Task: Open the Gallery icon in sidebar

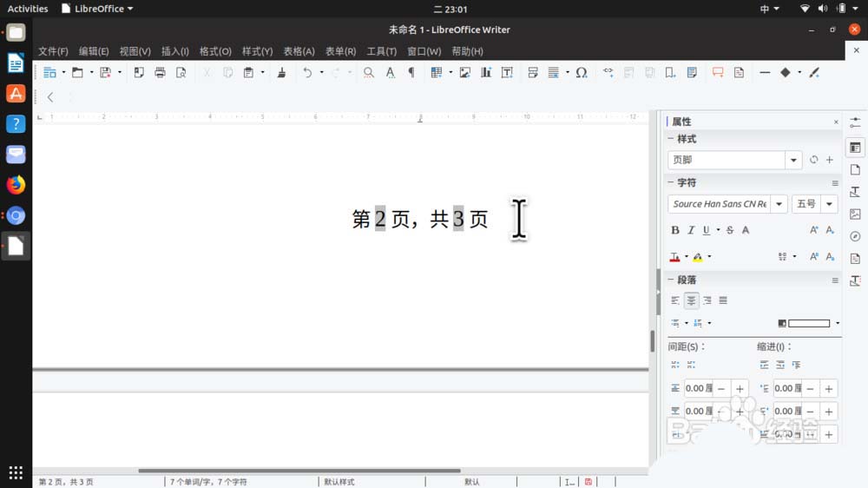Action: click(855, 214)
